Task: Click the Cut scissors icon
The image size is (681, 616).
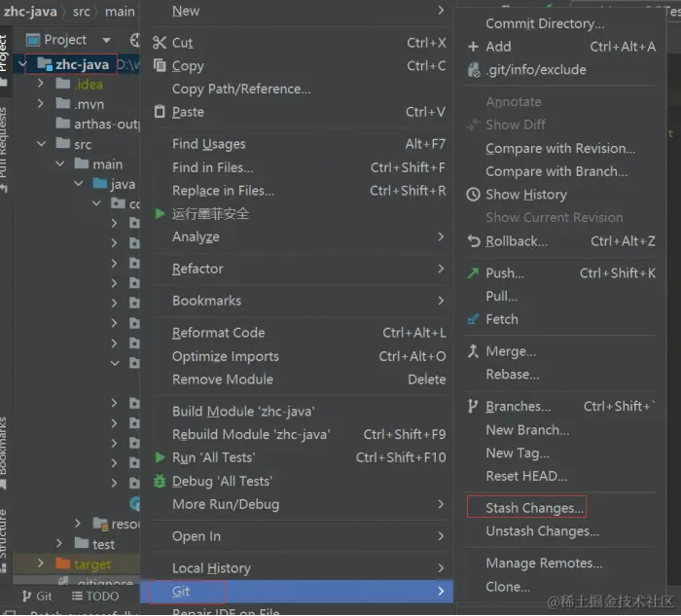Action: tap(160, 43)
